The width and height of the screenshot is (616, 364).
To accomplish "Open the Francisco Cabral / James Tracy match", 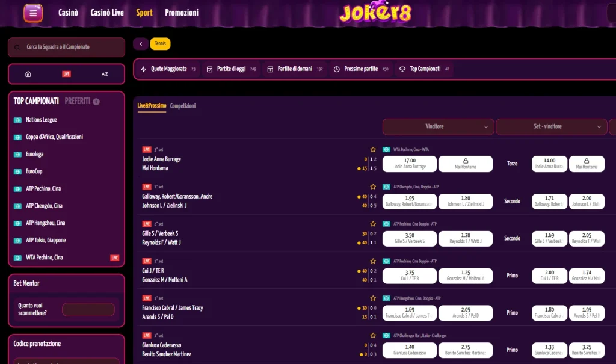I will (x=173, y=308).
